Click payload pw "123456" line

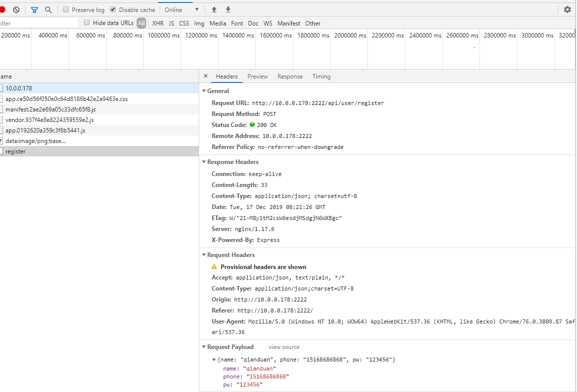click(243, 384)
